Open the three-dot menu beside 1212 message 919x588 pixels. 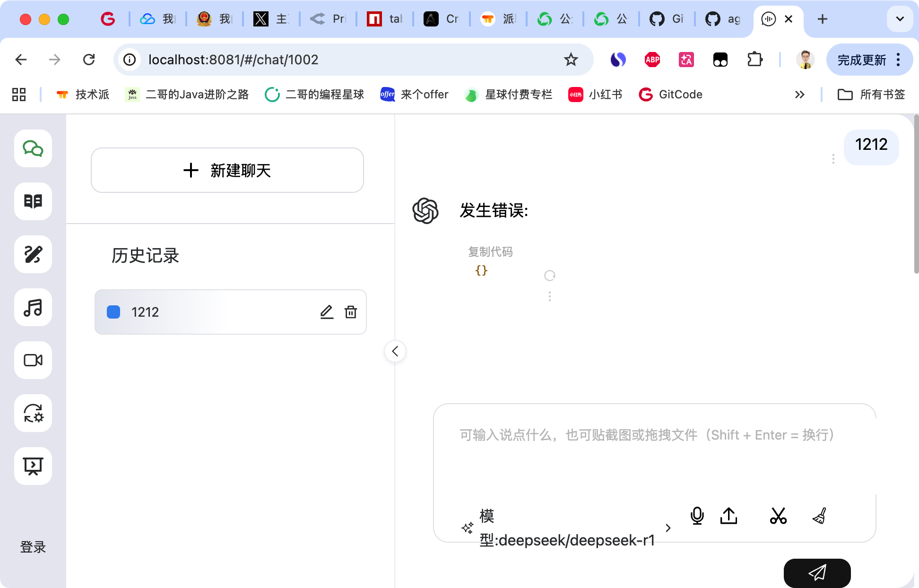(x=833, y=159)
